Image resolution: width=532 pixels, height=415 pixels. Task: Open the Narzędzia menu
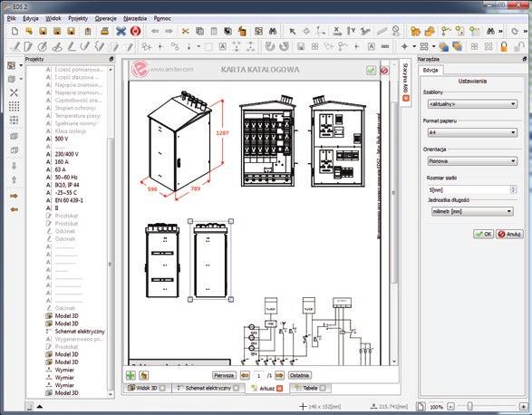(x=135, y=18)
